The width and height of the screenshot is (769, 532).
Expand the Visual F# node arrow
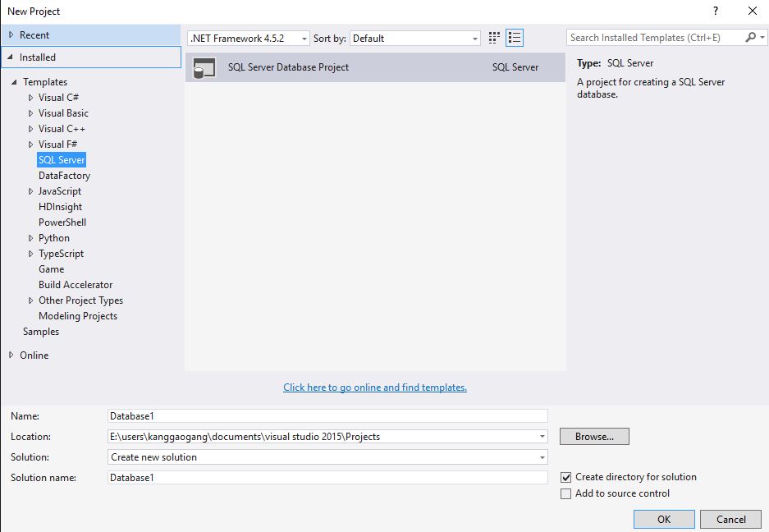30,144
